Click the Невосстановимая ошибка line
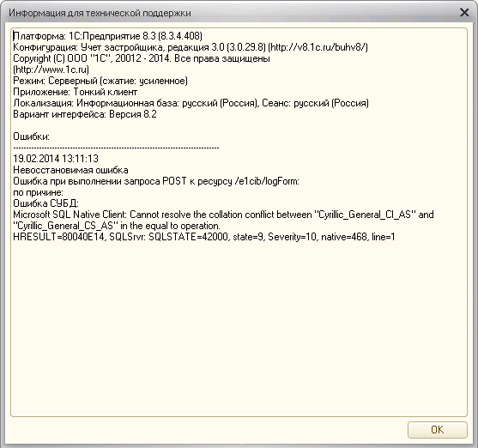The height and width of the screenshot is (448, 478). tap(70, 170)
